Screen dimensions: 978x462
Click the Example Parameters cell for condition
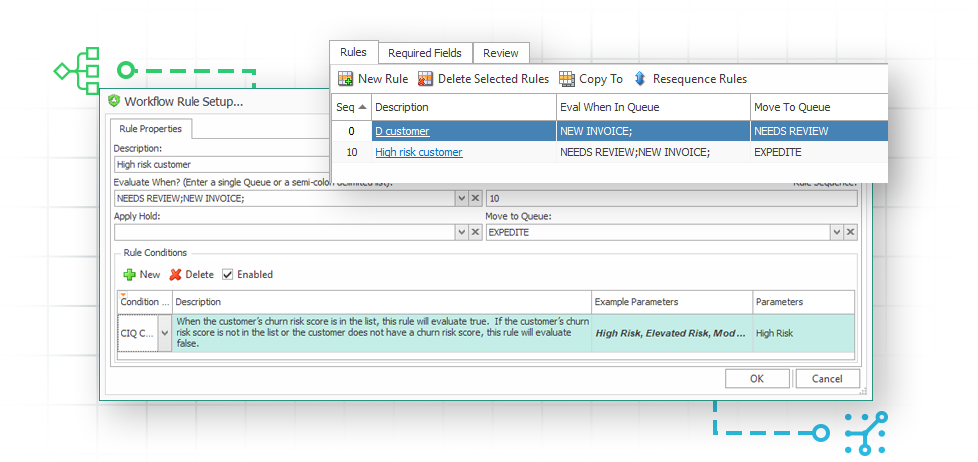point(672,333)
